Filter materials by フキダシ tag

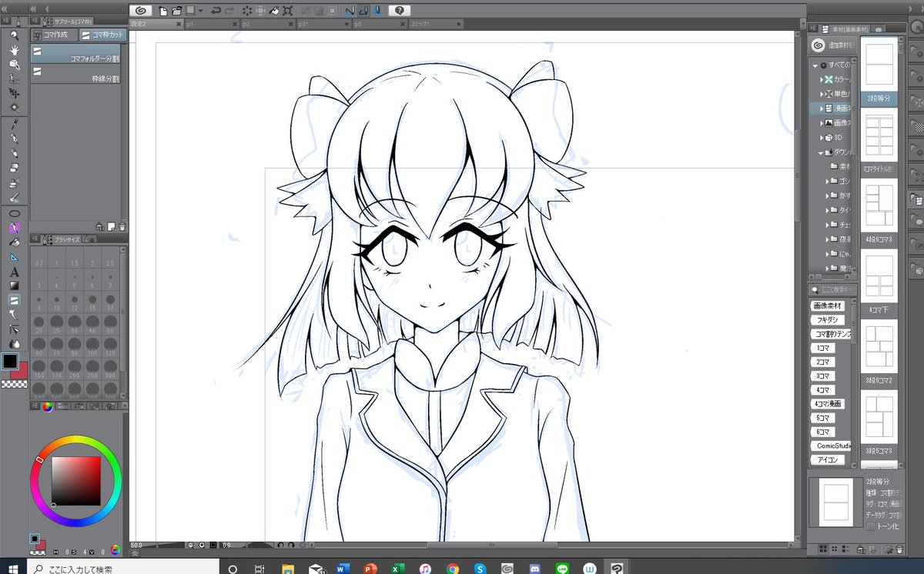click(828, 319)
